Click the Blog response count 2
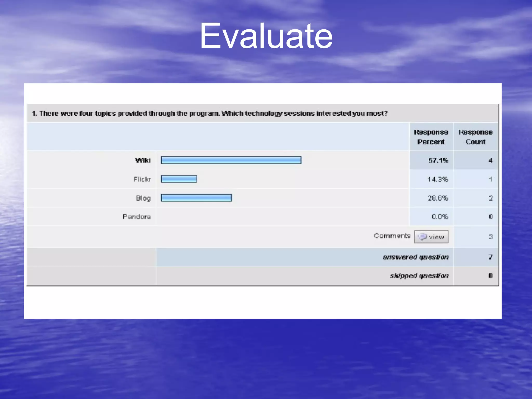The width and height of the screenshot is (532, 399). pyautogui.click(x=490, y=198)
